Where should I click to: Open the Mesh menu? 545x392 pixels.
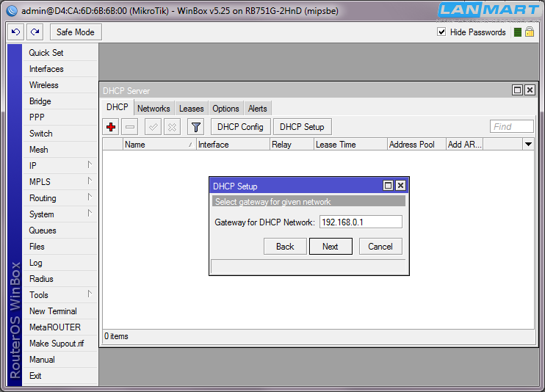[x=59, y=150]
